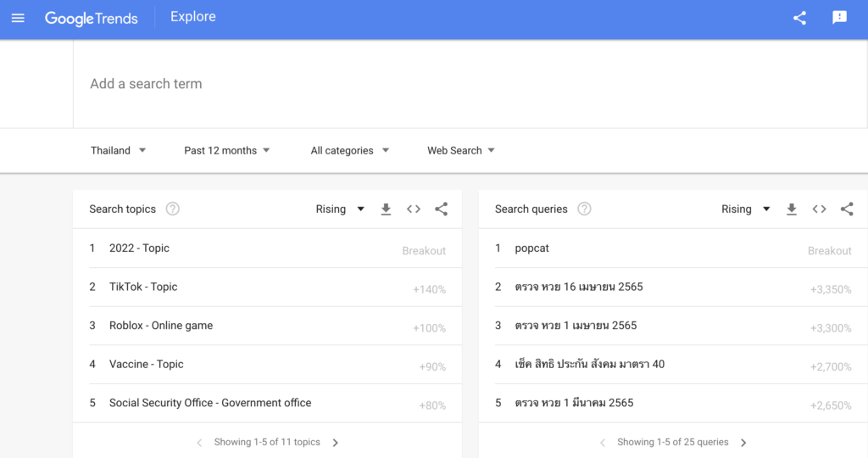868x458 pixels.
Task: Open Search queries help icon
Action: click(x=584, y=209)
